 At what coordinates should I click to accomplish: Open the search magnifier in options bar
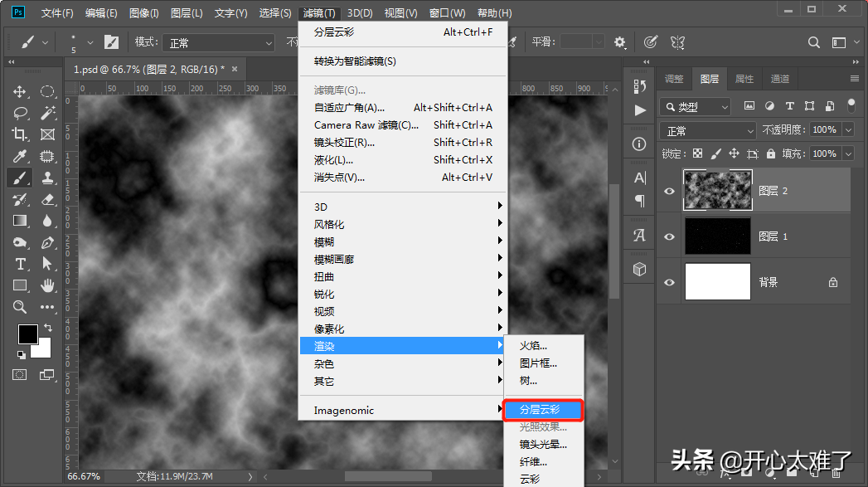click(814, 42)
